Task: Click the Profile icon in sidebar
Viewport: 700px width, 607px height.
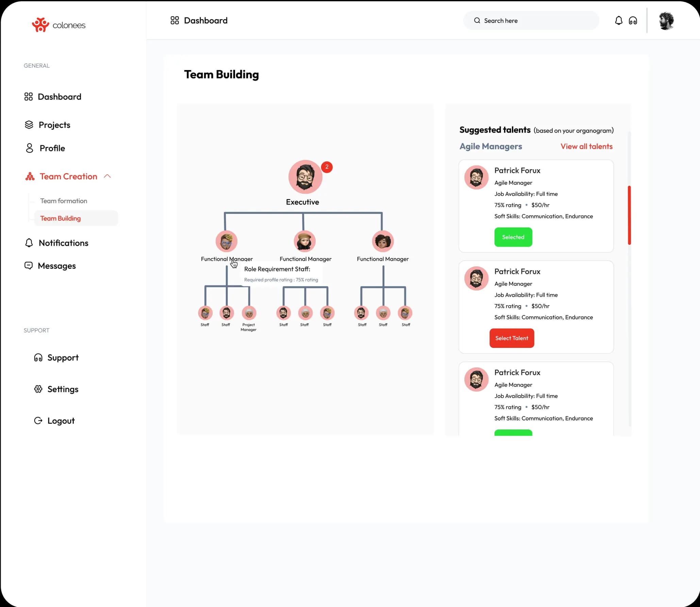Action: click(x=28, y=148)
